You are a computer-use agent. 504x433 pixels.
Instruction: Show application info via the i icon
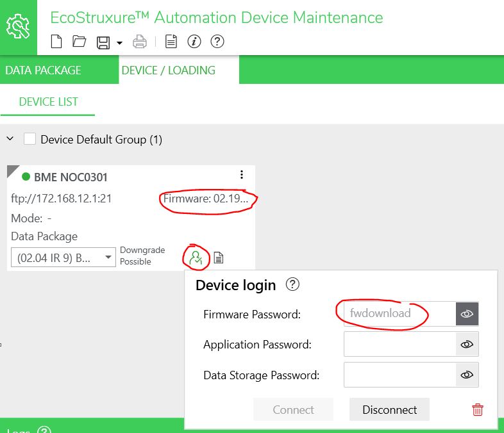[194, 42]
